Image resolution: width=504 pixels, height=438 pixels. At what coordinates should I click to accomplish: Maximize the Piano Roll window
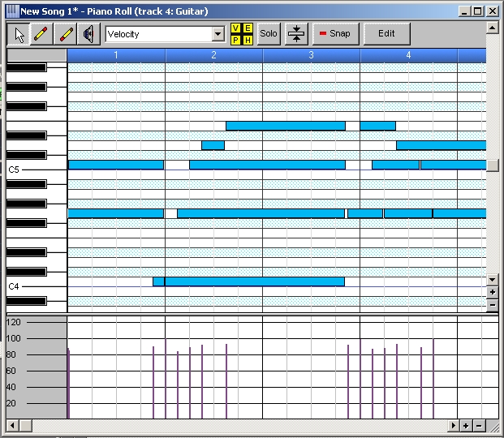478,11
